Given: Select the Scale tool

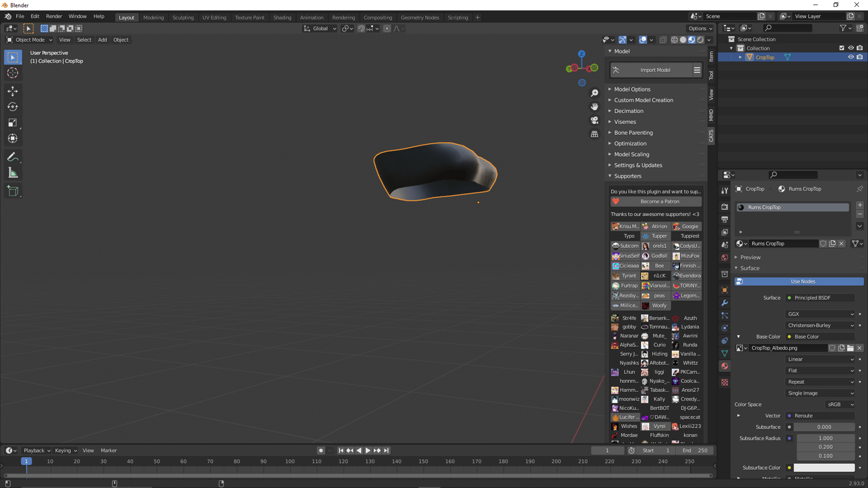Looking at the screenshot, I should click(x=13, y=123).
